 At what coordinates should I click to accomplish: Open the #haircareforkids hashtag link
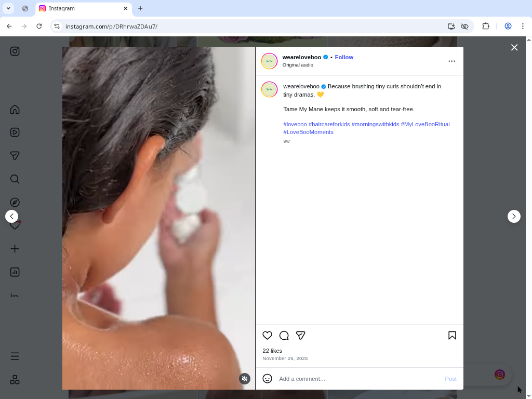click(x=329, y=124)
